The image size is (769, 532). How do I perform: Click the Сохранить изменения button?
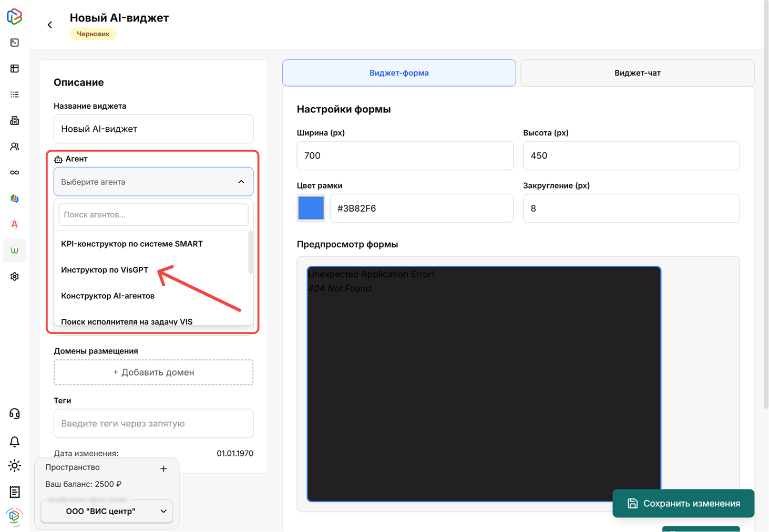pyautogui.click(x=683, y=503)
